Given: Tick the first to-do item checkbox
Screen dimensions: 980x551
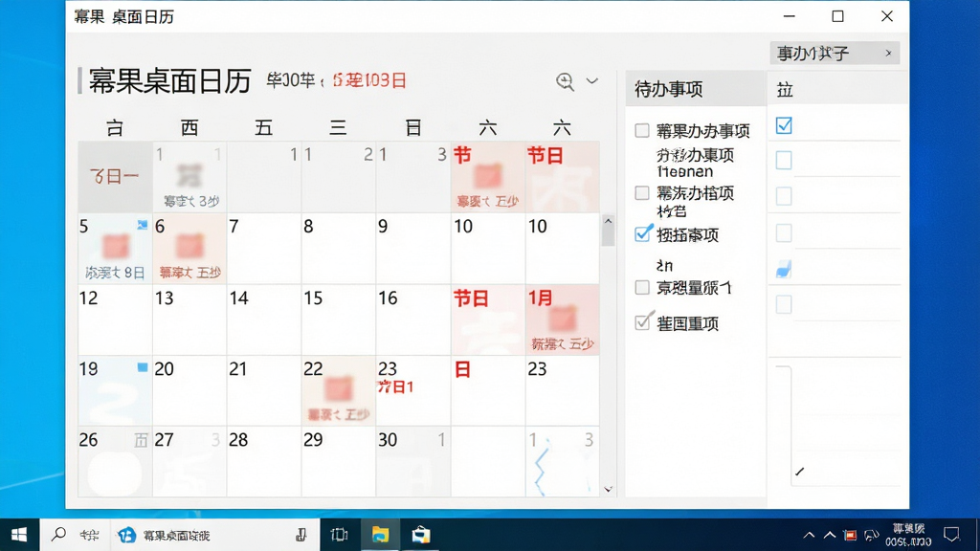Looking at the screenshot, I should coord(642,130).
